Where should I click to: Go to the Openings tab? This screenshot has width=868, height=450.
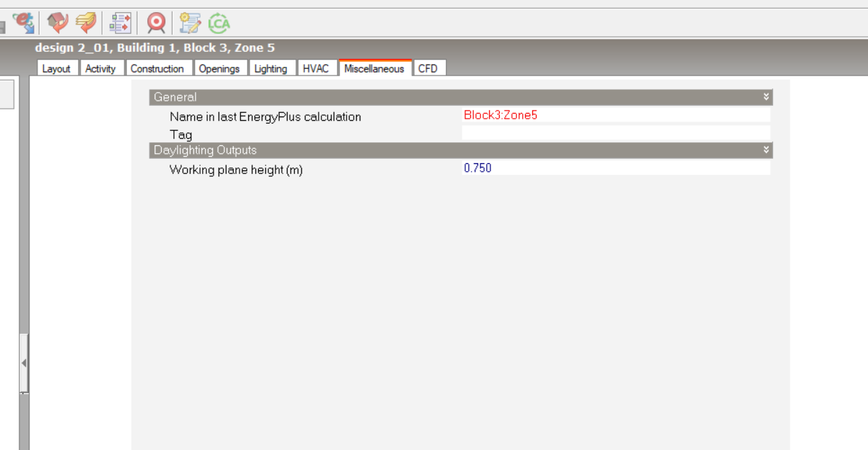[x=219, y=68]
